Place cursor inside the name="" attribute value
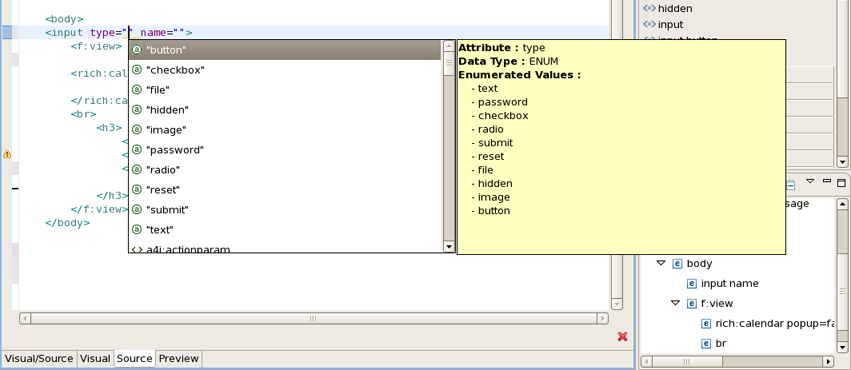This screenshot has width=851, height=370. pyautogui.click(x=180, y=33)
